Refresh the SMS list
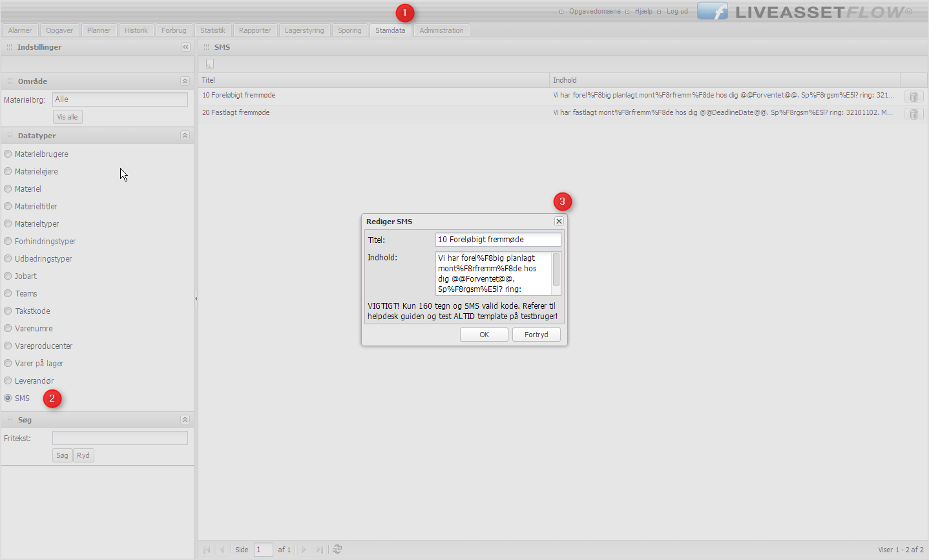Image resolution: width=929 pixels, height=560 pixels. coord(337,550)
